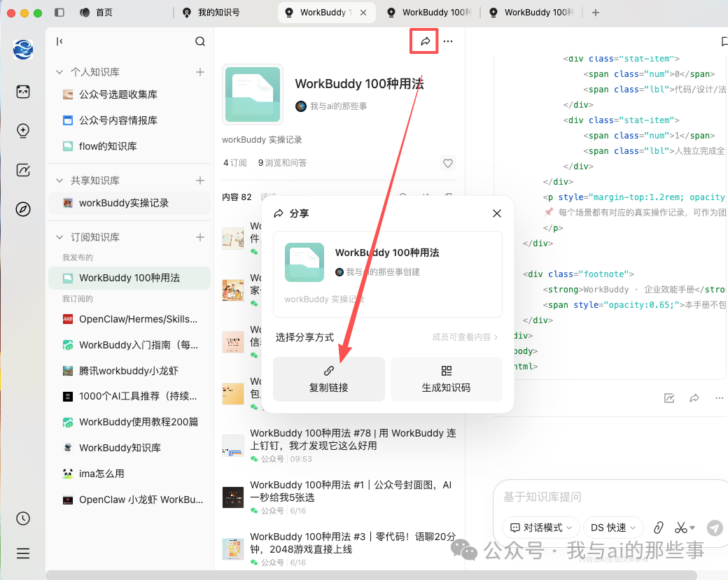Open the more options dots below the code answer
Screen dimensions: 728x580
coord(719,398)
